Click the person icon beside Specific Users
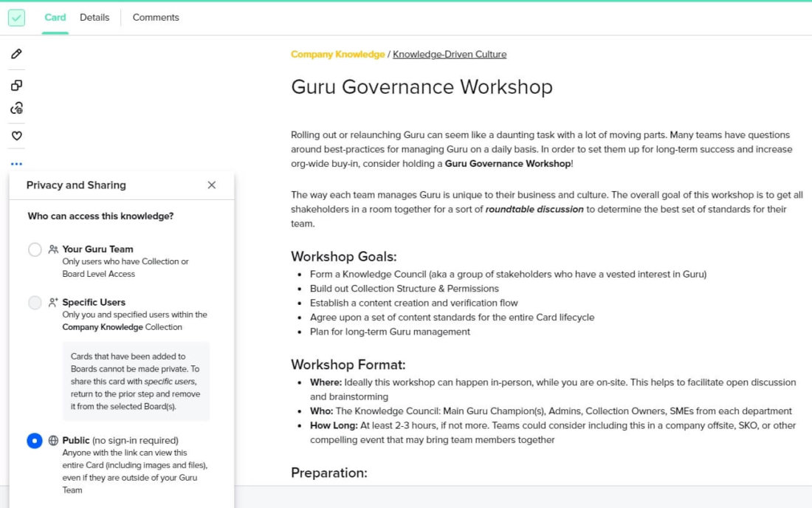Screen dimensions: 812x508 [54, 301]
